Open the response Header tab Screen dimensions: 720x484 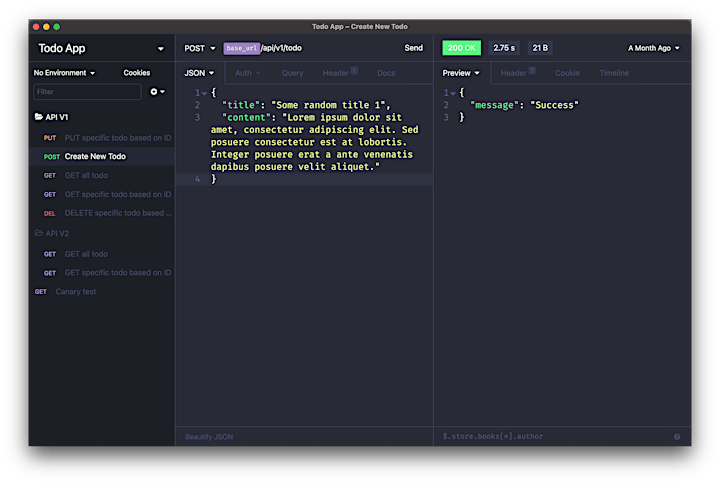click(x=518, y=73)
